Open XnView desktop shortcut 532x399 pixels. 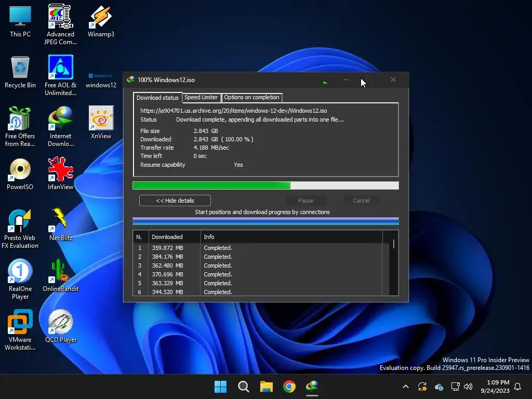[x=101, y=123]
